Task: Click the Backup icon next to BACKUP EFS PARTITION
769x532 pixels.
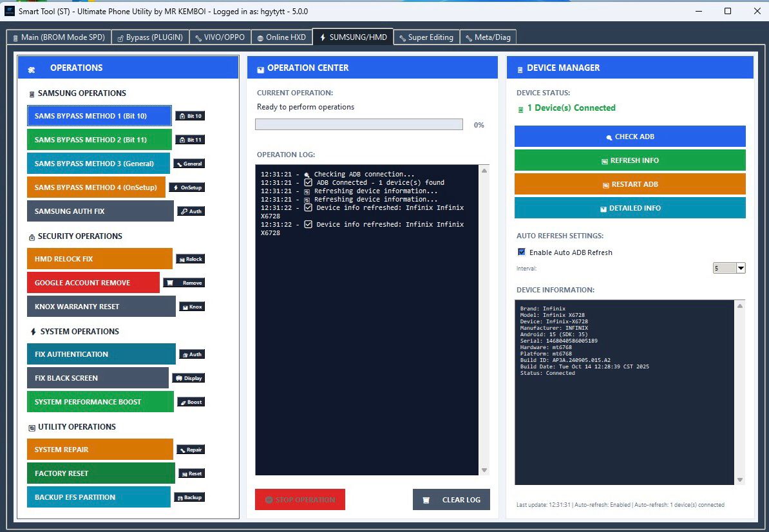Action: [189, 497]
